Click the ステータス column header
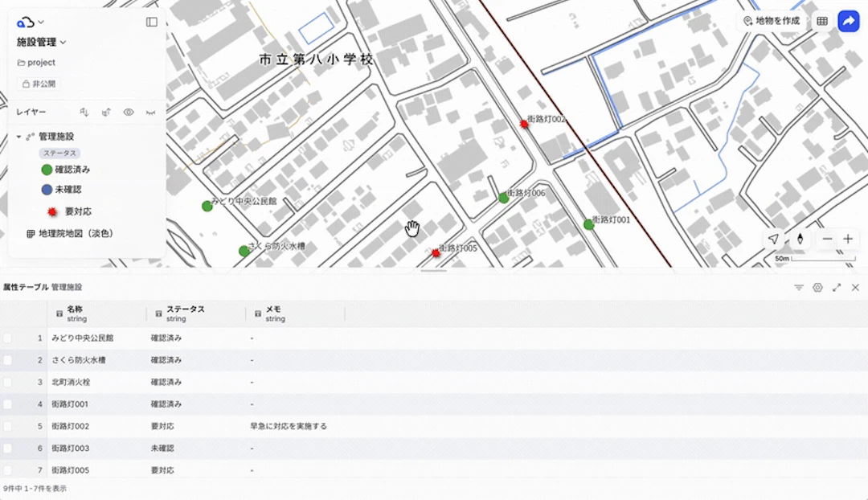This screenshot has height=500, width=868. click(x=196, y=314)
